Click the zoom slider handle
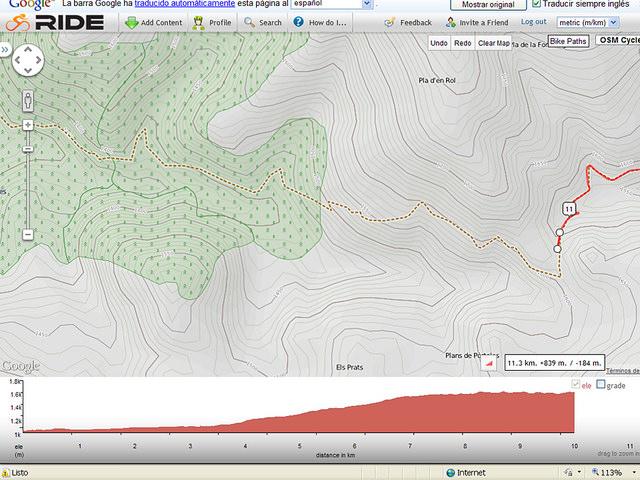 (x=28, y=149)
